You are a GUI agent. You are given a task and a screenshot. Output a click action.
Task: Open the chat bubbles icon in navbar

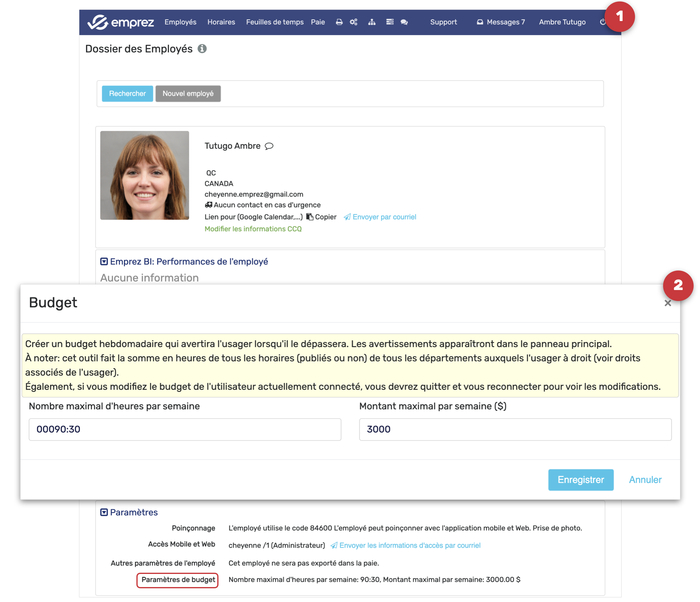[404, 22]
